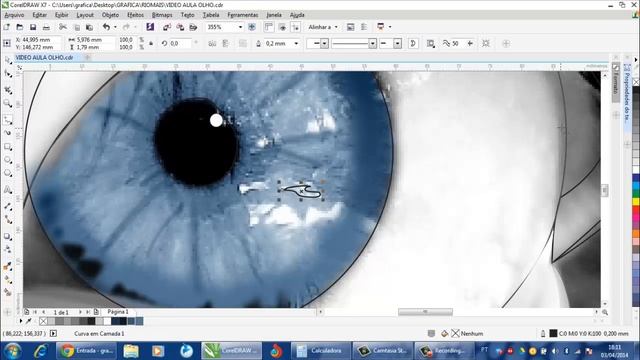
Task: Select the Artistic Media tool in the toolbox
Action: 8,133
